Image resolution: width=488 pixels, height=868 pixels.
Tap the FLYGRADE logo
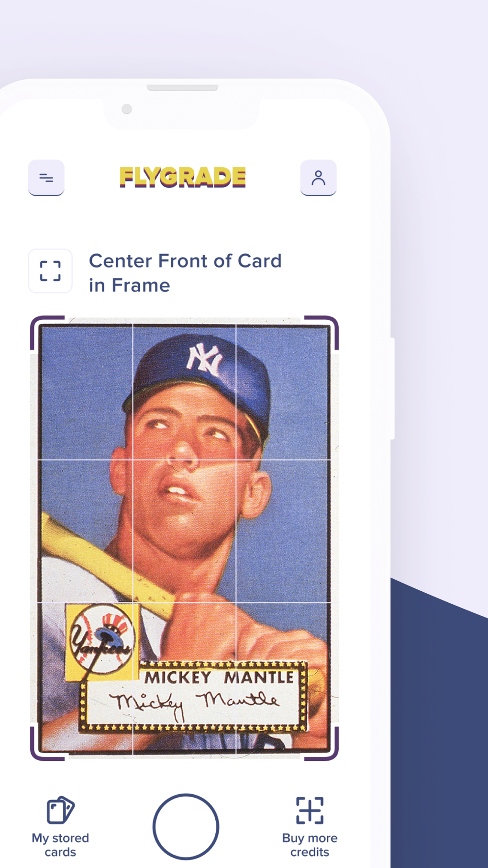182,177
